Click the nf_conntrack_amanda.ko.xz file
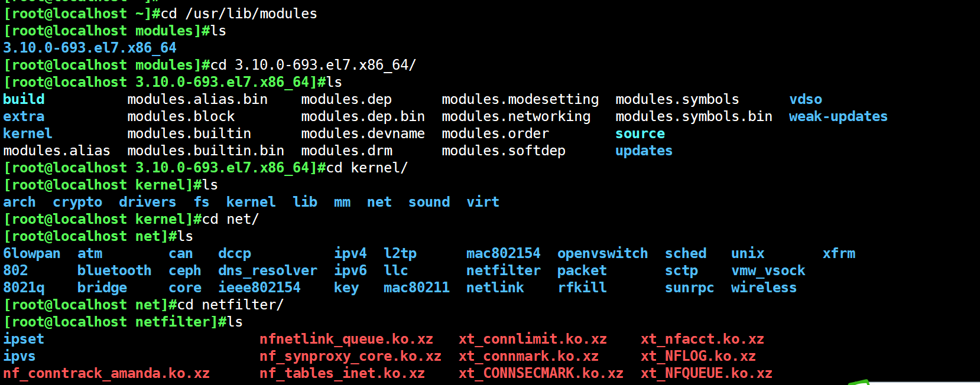The width and height of the screenshot is (980, 385). (x=106, y=373)
